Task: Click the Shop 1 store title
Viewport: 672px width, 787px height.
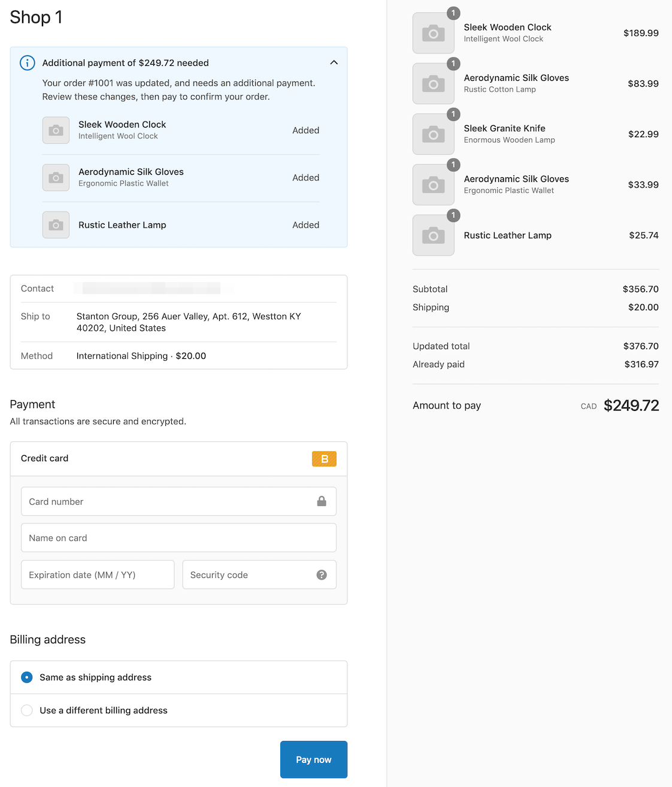Action: 36,17
